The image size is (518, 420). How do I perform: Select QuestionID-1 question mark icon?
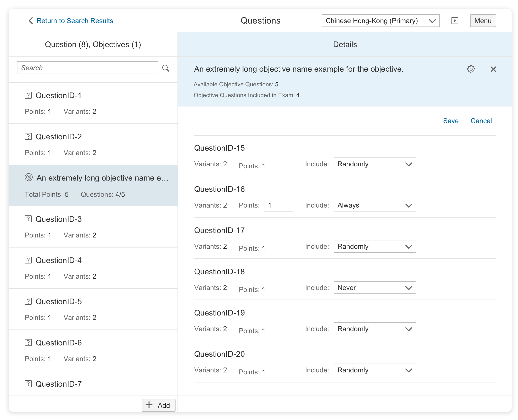click(x=28, y=95)
